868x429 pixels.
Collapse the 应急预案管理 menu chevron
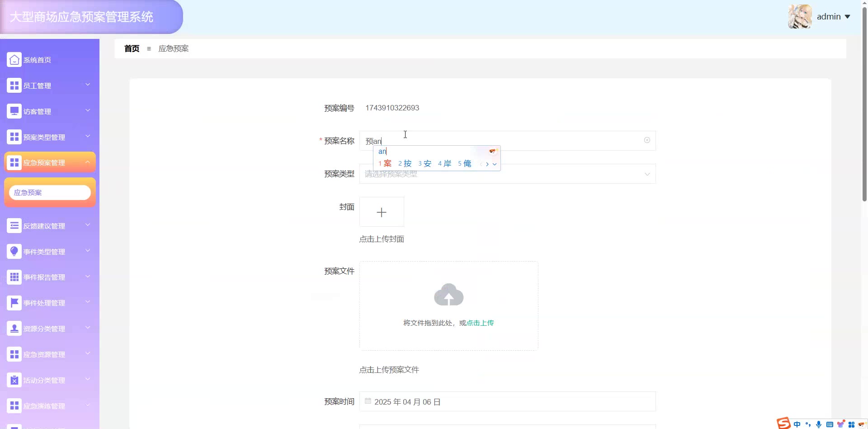tap(88, 162)
